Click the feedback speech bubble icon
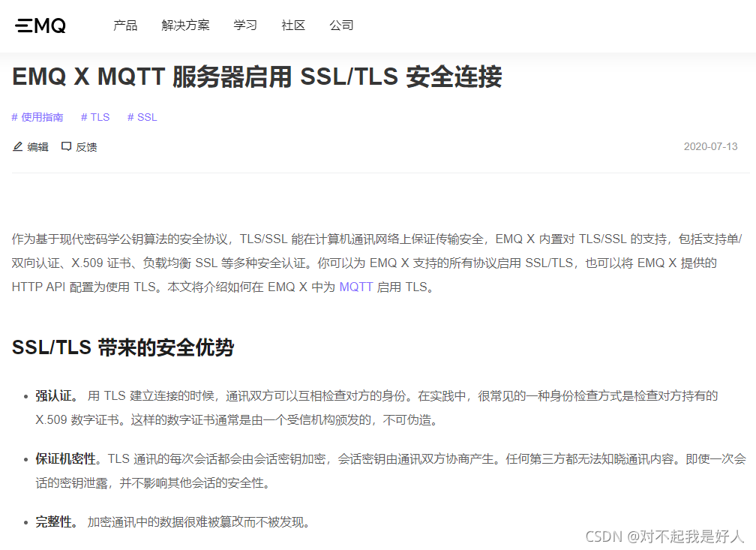 tap(67, 146)
